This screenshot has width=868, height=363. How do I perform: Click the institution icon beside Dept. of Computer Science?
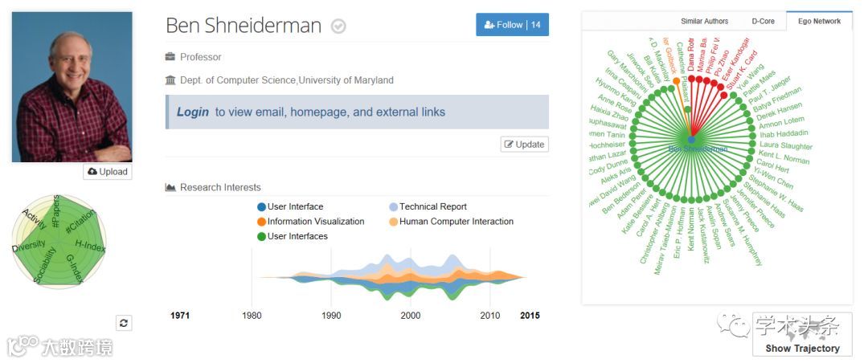point(170,80)
